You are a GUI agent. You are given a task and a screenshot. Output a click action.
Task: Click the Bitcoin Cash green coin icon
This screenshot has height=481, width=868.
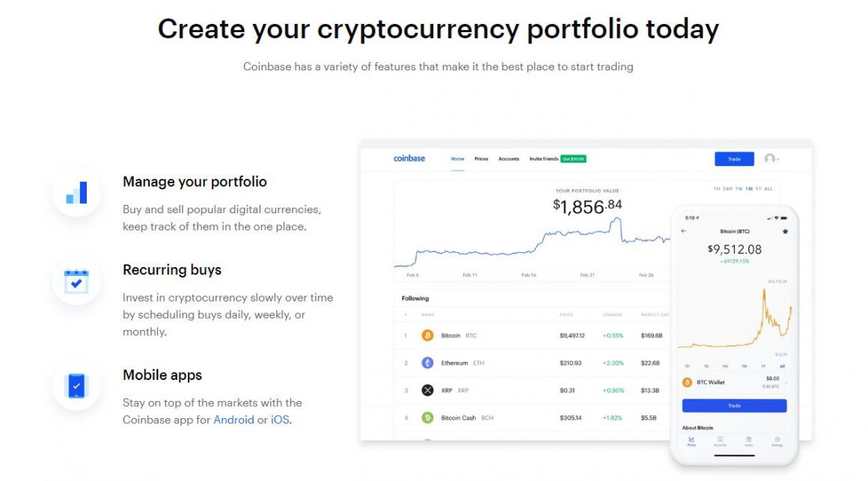(427, 418)
